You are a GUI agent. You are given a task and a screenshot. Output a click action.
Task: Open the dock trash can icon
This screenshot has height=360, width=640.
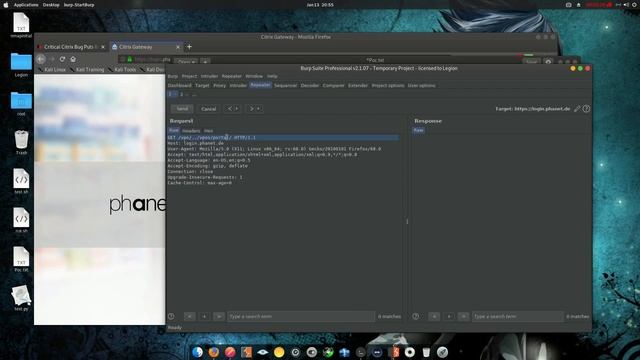[x=426, y=352]
